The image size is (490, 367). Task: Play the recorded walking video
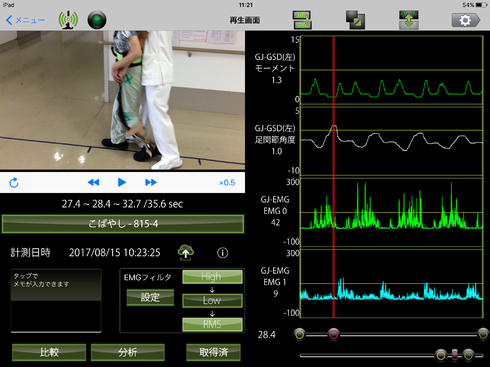tap(122, 182)
